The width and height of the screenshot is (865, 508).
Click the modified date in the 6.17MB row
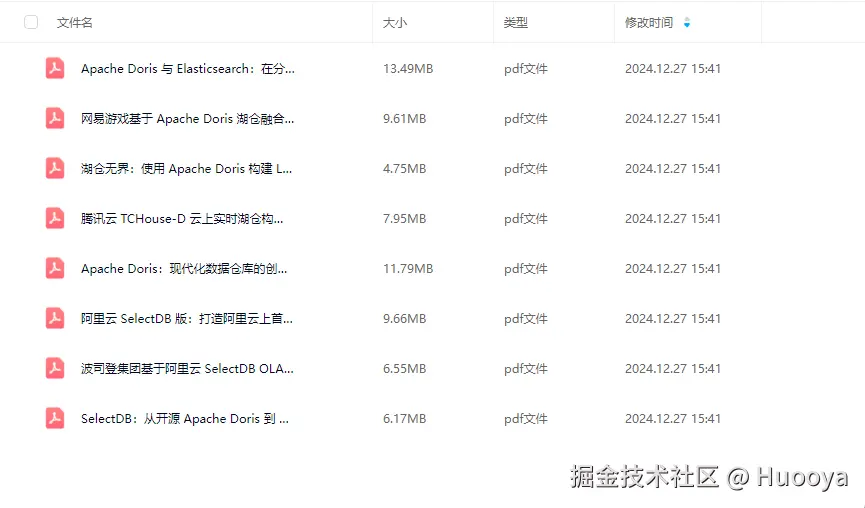pyautogui.click(x=672, y=419)
